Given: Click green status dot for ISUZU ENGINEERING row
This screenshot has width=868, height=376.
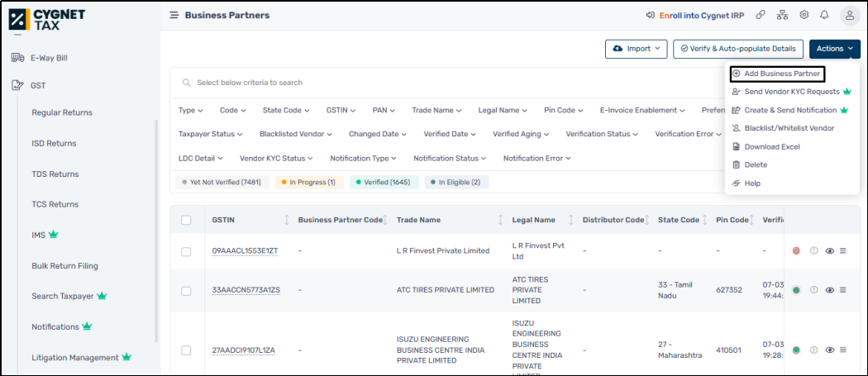Looking at the screenshot, I should click(796, 350).
